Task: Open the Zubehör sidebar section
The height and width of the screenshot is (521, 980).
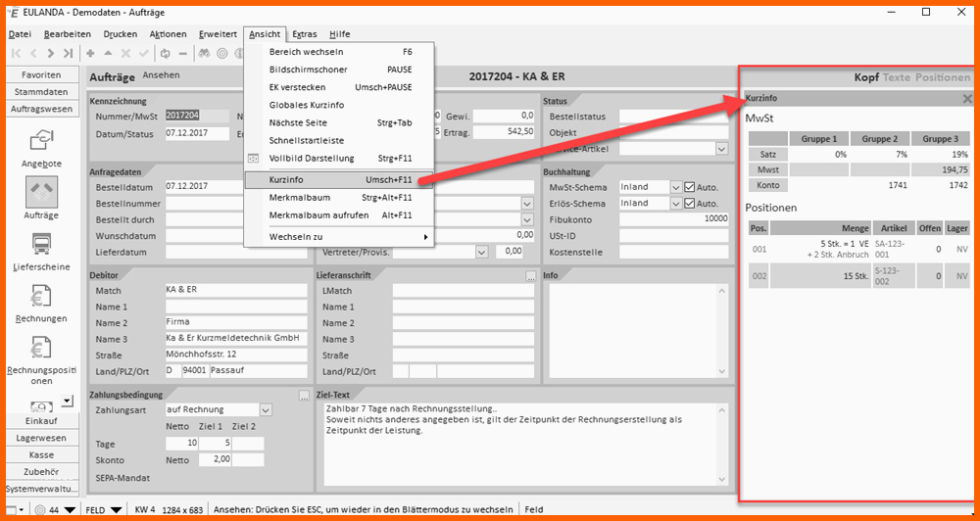Action: click(x=42, y=472)
